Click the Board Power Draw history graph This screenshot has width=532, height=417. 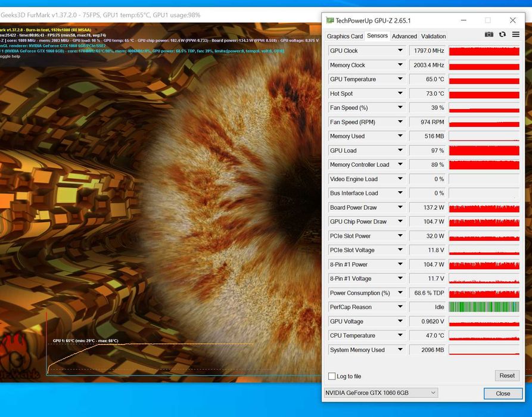pyautogui.click(x=484, y=207)
